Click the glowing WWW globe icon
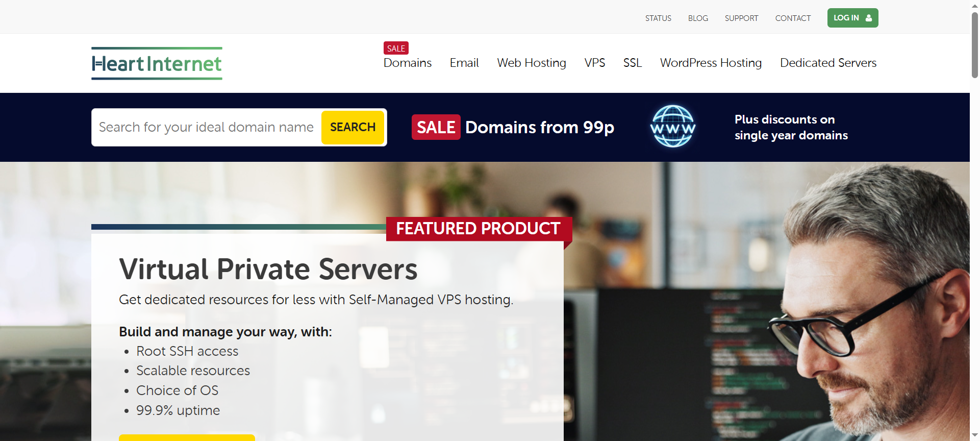The width and height of the screenshot is (980, 441). [672, 127]
